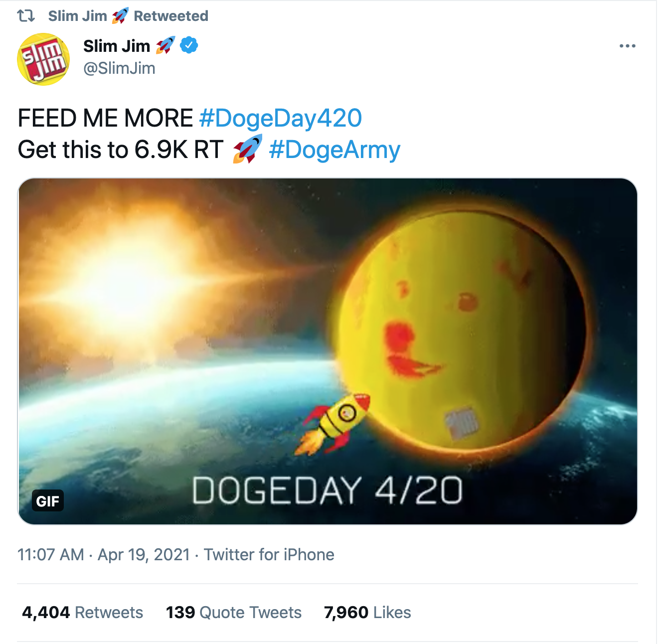Viewport: 658px width, 644px height.
Task: Show the 139 Quote Tweets
Action: [x=234, y=612]
